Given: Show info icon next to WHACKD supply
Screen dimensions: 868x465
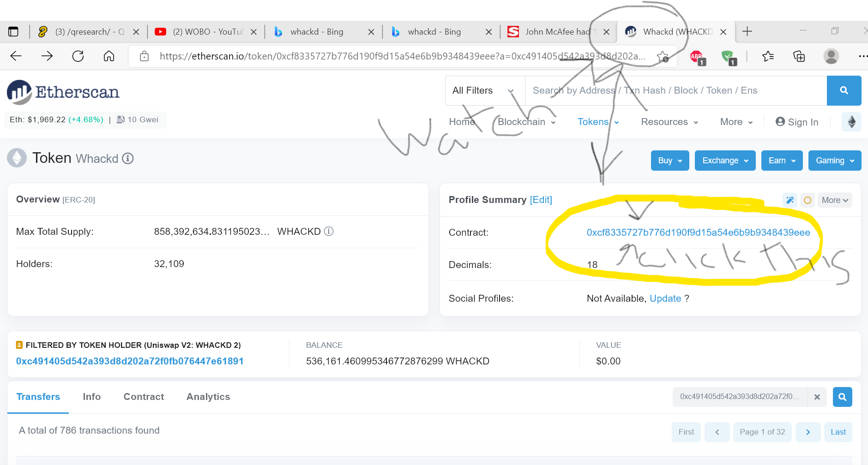Looking at the screenshot, I should click(329, 231).
